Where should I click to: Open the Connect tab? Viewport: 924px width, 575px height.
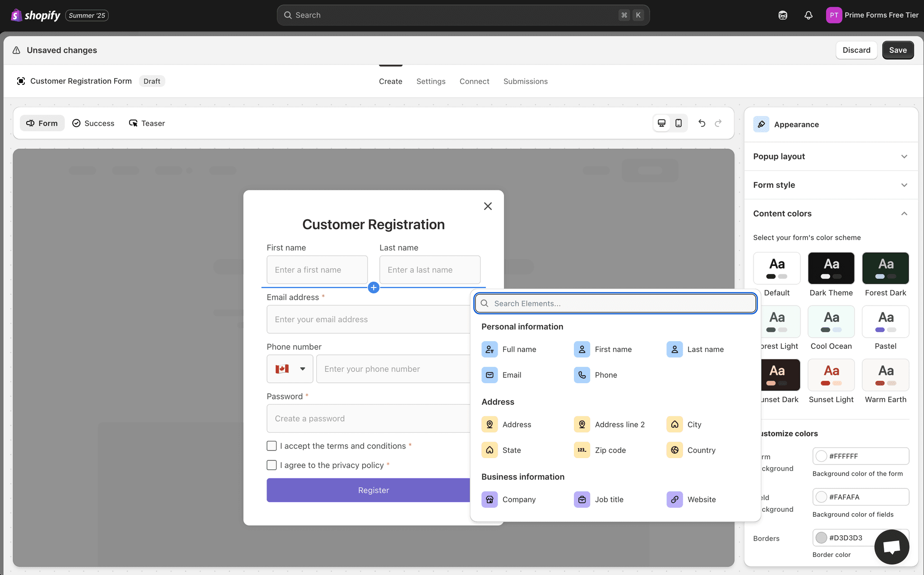click(x=474, y=81)
